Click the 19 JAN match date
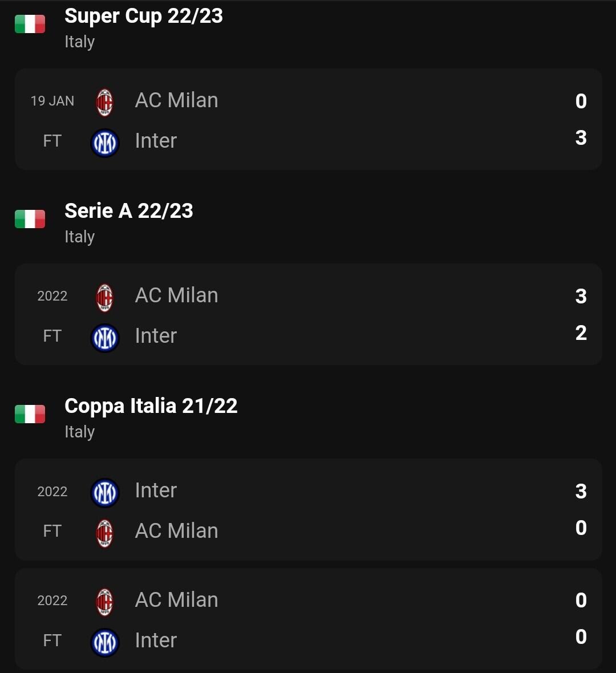This screenshot has width=616, height=673. tap(52, 101)
